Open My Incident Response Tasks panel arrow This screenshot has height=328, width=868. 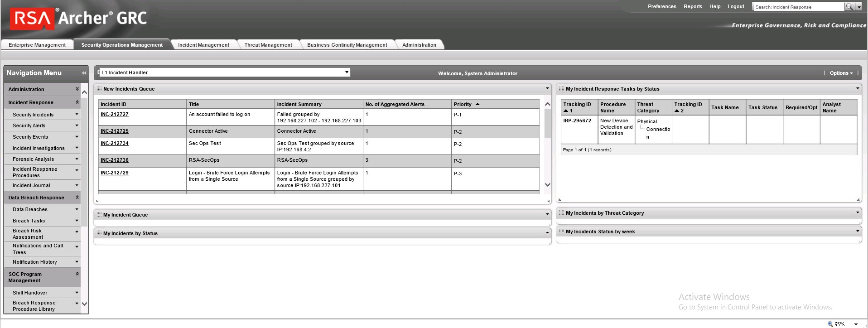pos(858,88)
